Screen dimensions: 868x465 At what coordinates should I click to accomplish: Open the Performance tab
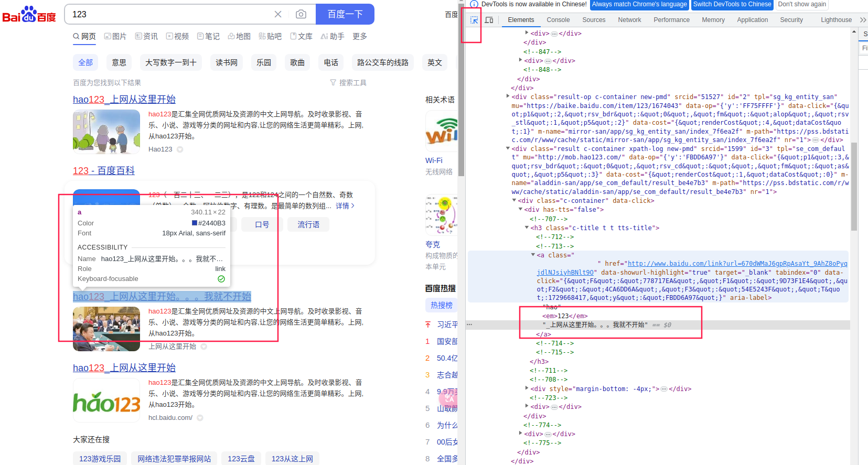tap(672, 20)
